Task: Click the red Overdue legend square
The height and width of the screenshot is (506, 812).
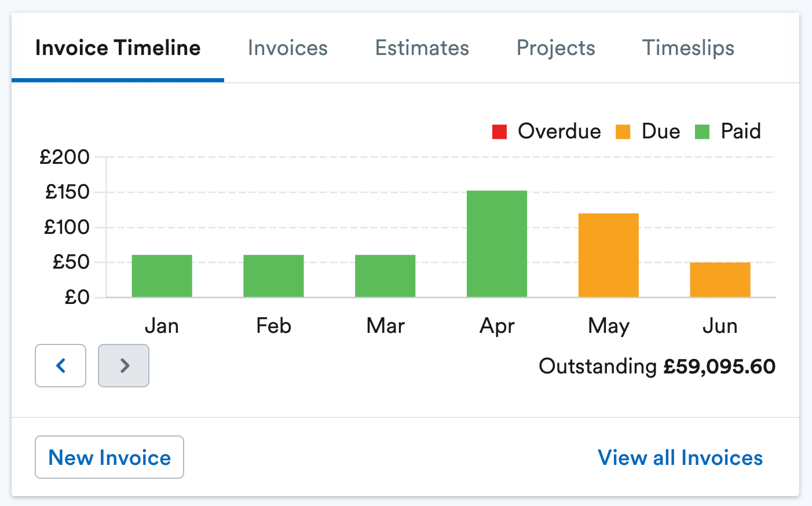Action: (x=499, y=131)
